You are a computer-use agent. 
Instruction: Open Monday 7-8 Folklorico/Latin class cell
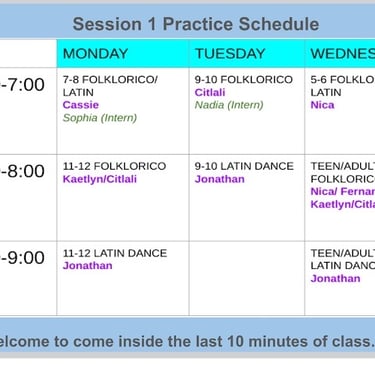(x=123, y=111)
